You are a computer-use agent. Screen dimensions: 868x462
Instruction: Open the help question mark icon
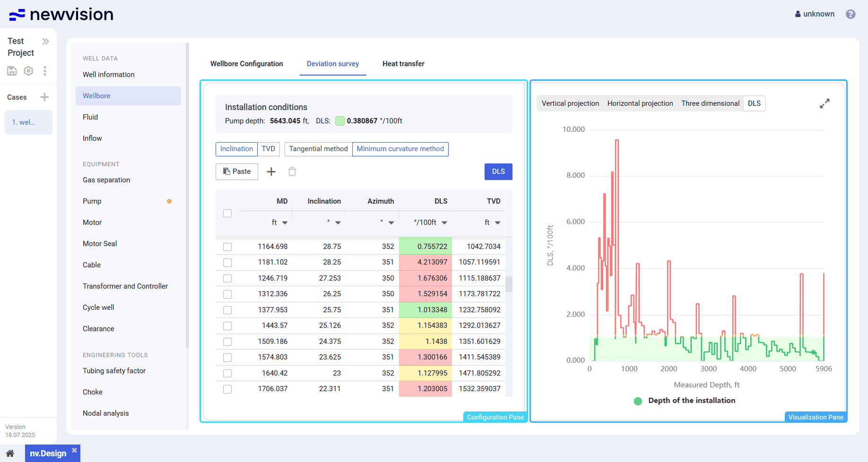851,14
